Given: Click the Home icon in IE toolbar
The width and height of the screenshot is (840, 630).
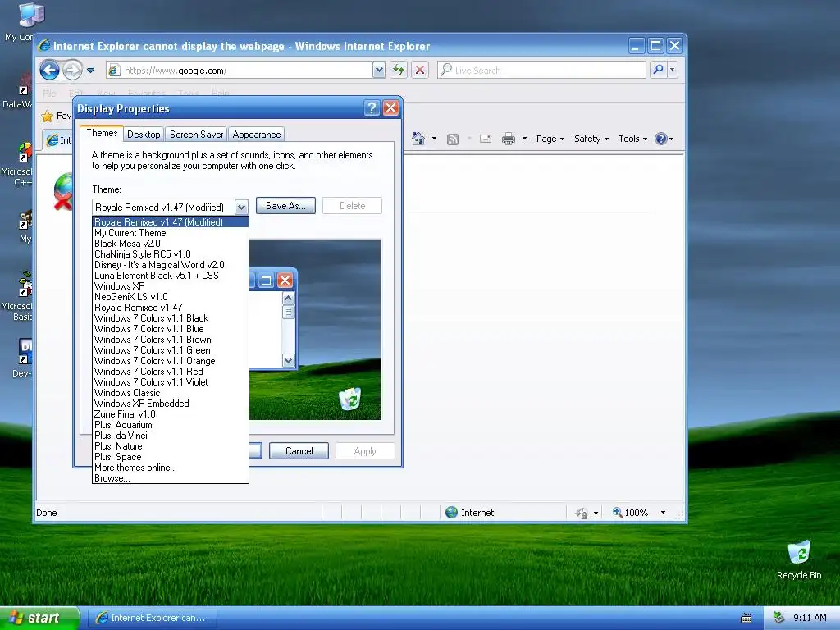Looking at the screenshot, I should coord(418,139).
